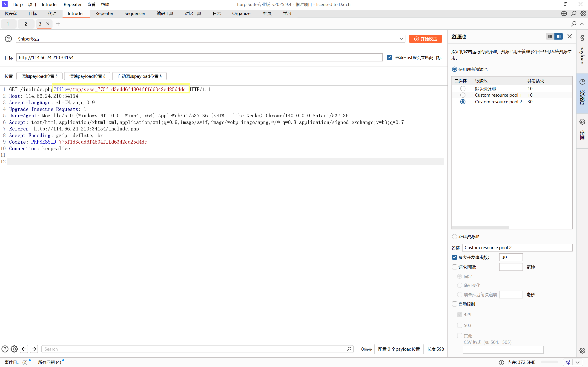Click the Burp Suite logo icon
Image resolution: width=588 pixels, height=367 pixels.
click(5, 4)
